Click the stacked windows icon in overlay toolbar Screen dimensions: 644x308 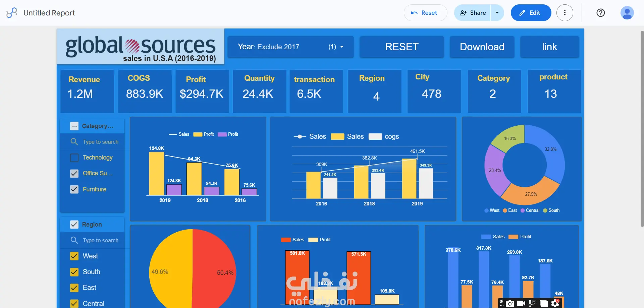click(x=544, y=303)
